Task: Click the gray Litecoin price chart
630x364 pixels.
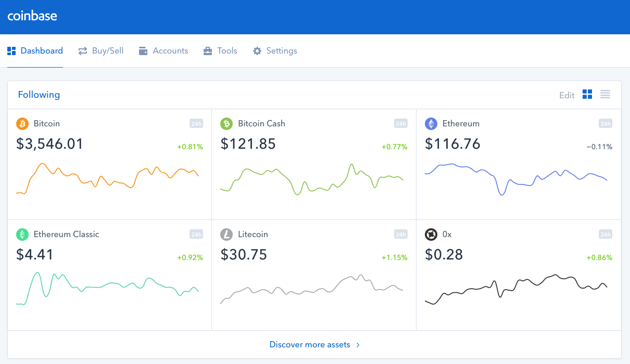Action: pyautogui.click(x=312, y=289)
